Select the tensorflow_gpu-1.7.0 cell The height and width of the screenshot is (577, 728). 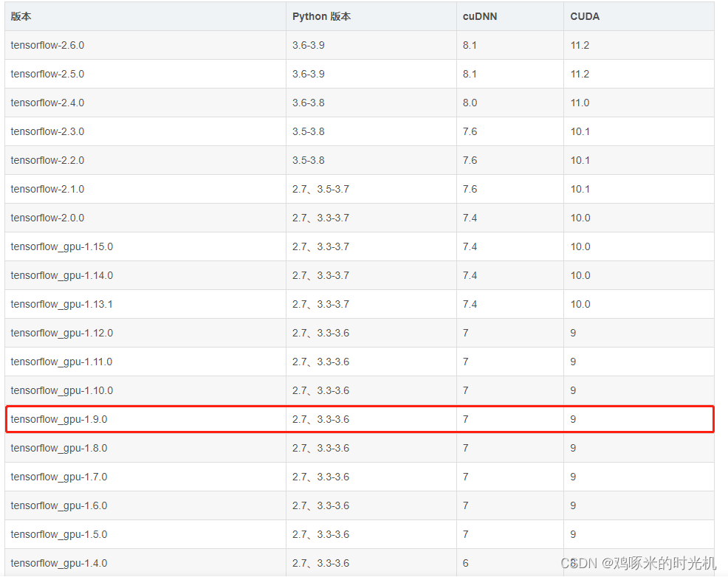[x=145, y=477]
